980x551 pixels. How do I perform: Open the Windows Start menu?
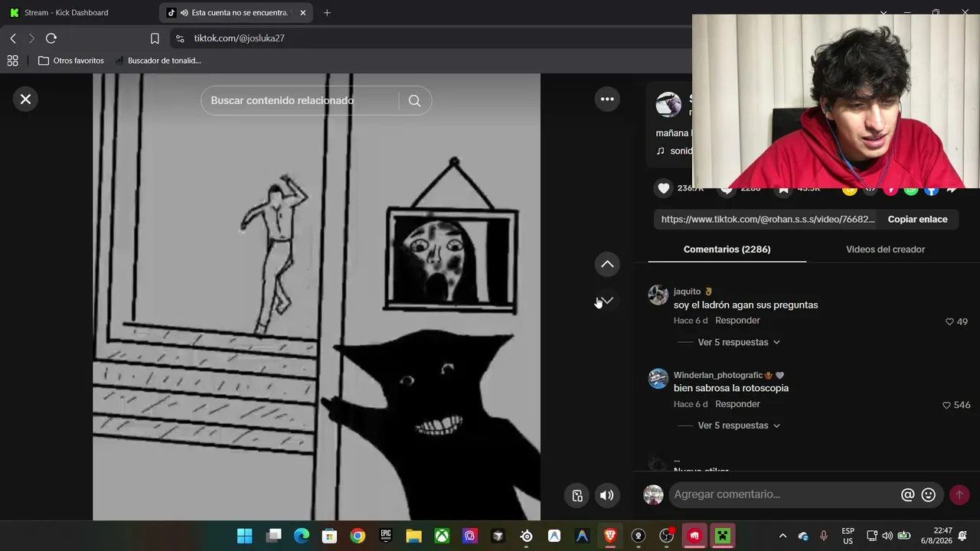click(244, 536)
